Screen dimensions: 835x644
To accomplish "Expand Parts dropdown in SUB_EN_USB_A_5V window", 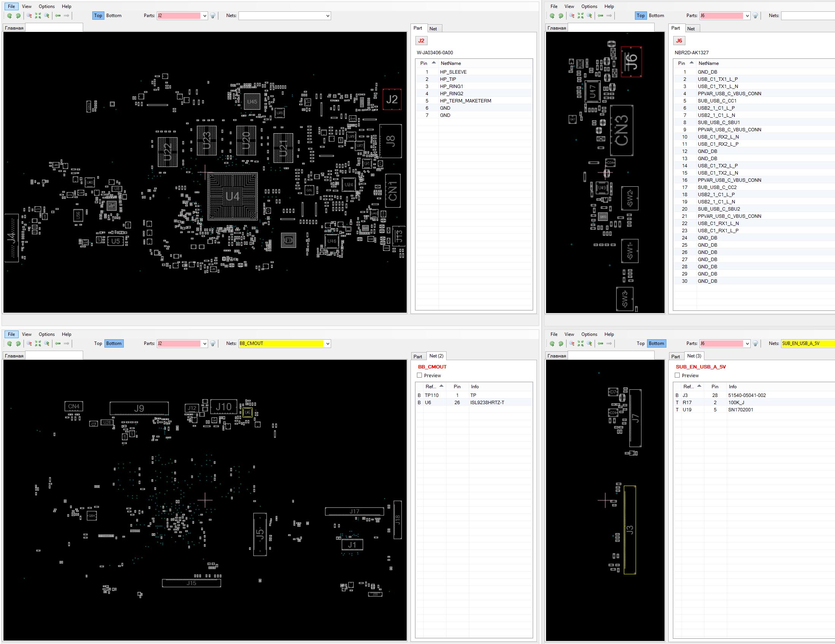I will (747, 343).
